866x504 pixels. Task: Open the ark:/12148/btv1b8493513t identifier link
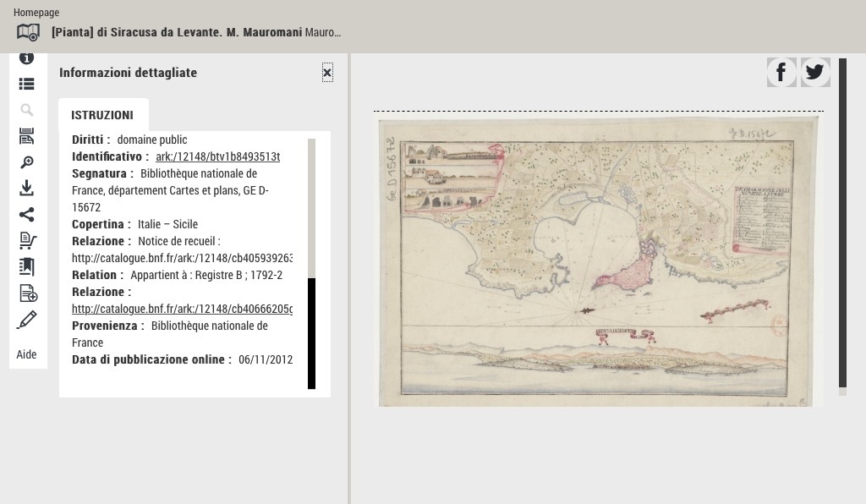(x=217, y=156)
